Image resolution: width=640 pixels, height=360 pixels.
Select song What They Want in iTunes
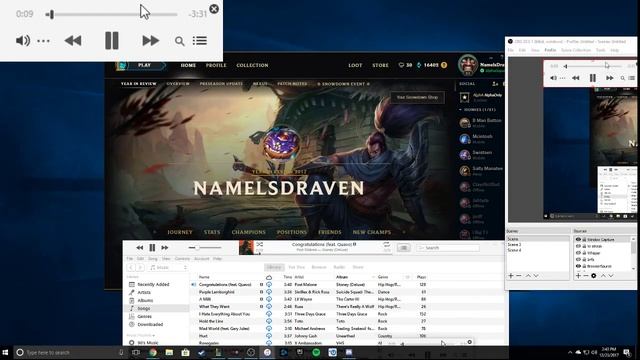pyautogui.click(x=214, y=307)
